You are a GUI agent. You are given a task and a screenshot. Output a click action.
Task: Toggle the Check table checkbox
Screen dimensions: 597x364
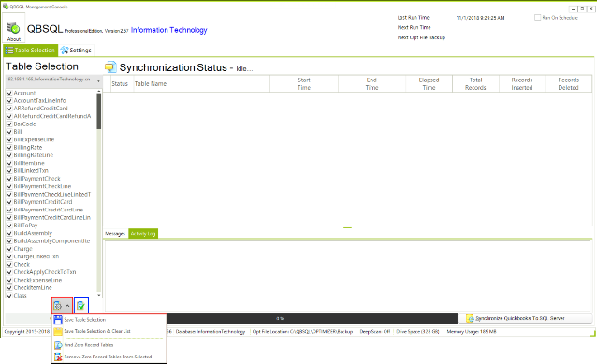[9, 264]
